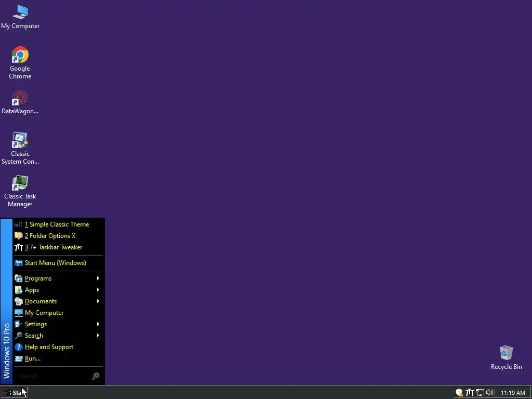The width and height of the screenshot is (532, 399).
Task: Select Classic Task Manager desktop icon
Action: click(x=20, y=191)
